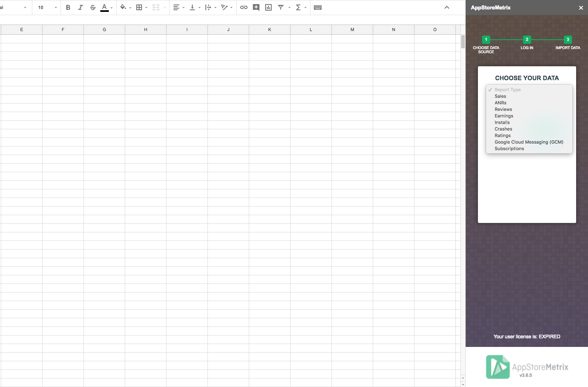Select column O header
Viewport: 588px width, 387px height.
435,29
